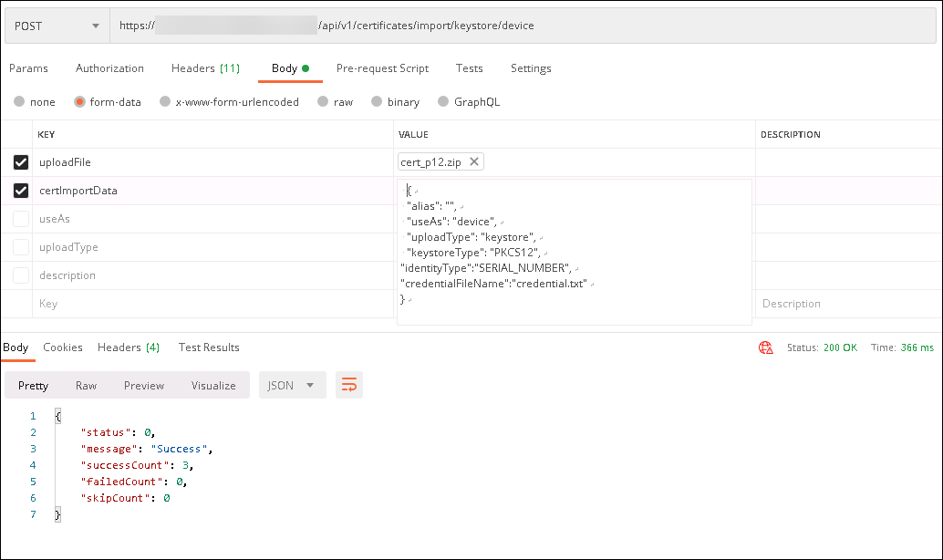This screenshot has width=943, height=560.
Task: Click the wrap lines icon beside JSON
Action: click(348, 386)
